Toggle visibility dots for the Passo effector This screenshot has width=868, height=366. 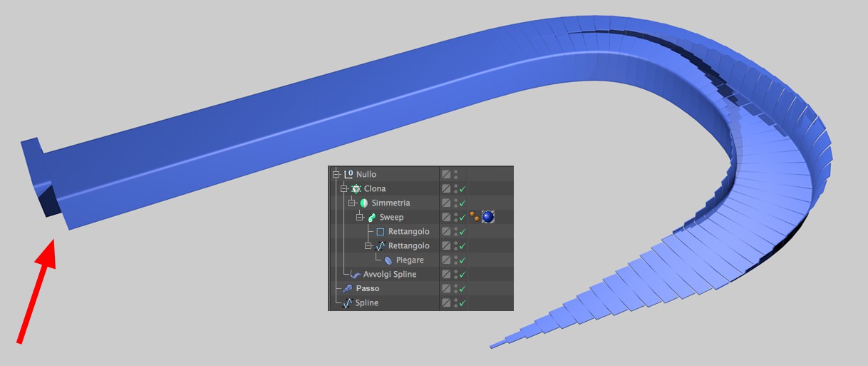pyautogui.click(x=456, y=288)
